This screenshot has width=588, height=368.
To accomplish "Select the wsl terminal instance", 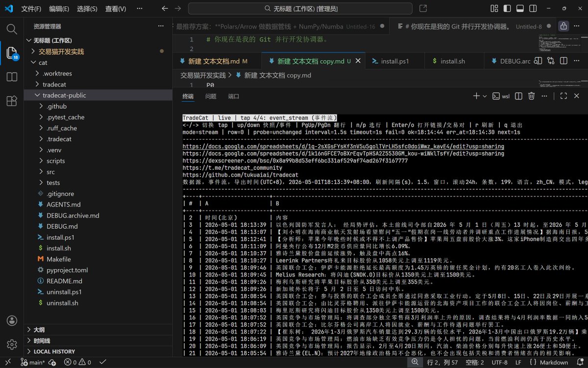I will pos(501,96).
